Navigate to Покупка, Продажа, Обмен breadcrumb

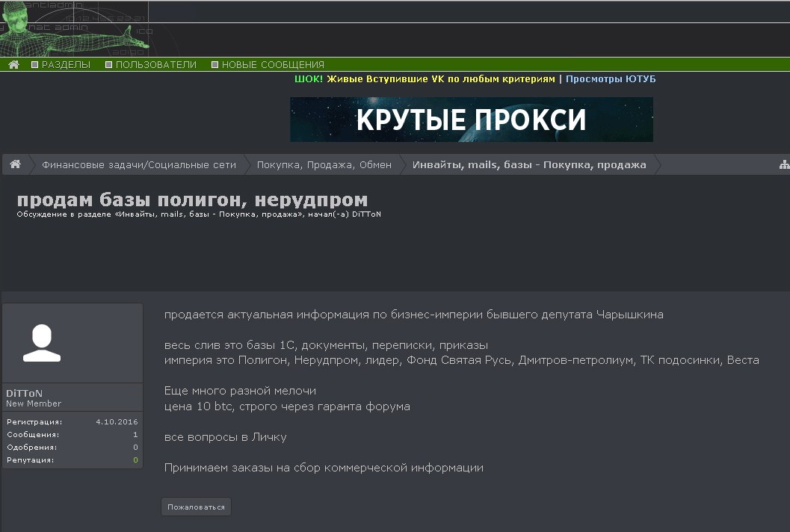324,165
